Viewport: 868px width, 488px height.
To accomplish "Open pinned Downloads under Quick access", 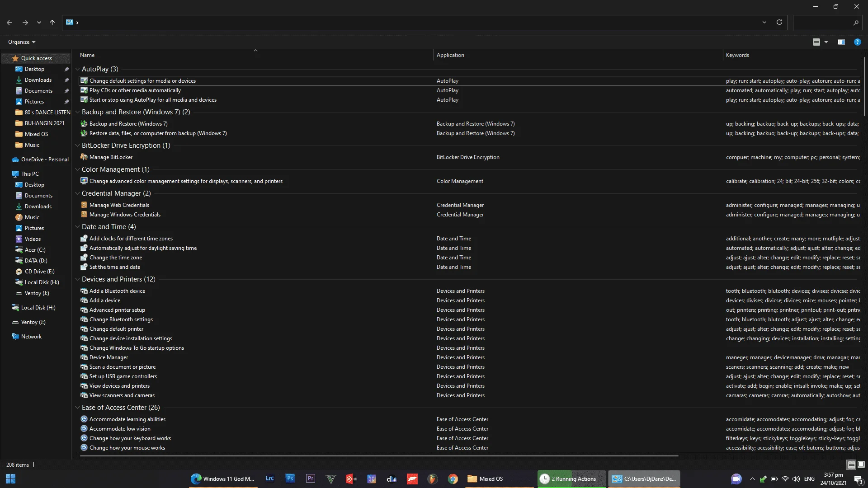I will click(x=38, y=80).
